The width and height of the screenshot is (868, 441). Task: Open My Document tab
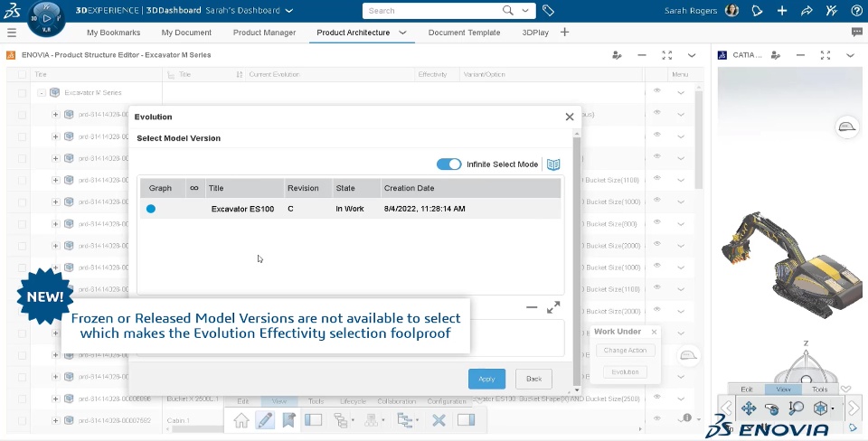coord(186,33)
